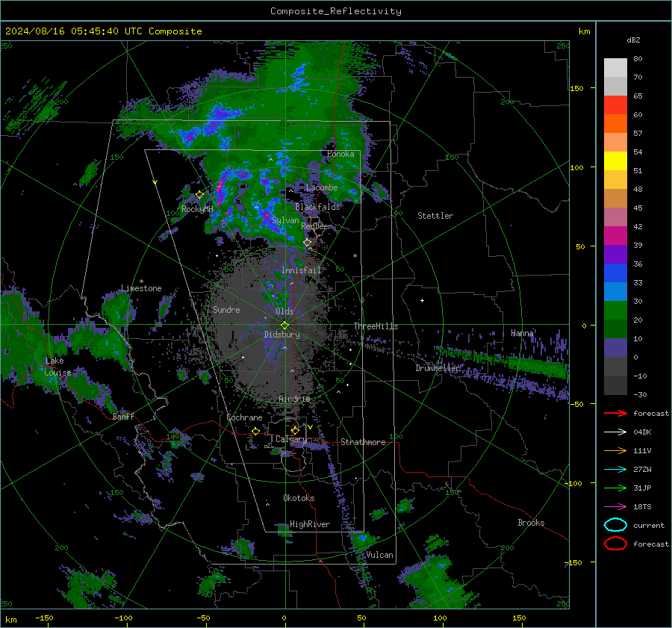Click the 'HighRiver' city label

(x=310, y=524)
